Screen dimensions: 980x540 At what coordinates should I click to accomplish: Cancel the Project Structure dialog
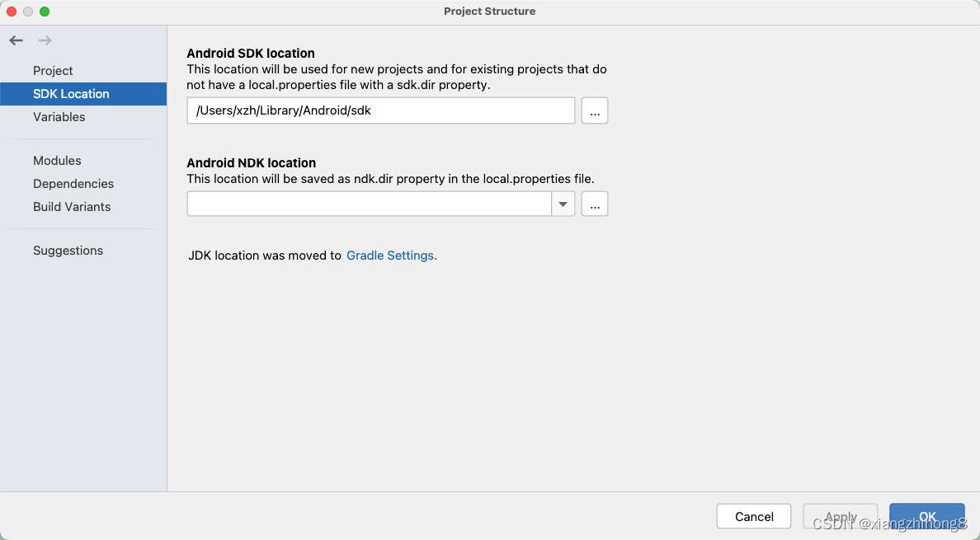[753, 515]
